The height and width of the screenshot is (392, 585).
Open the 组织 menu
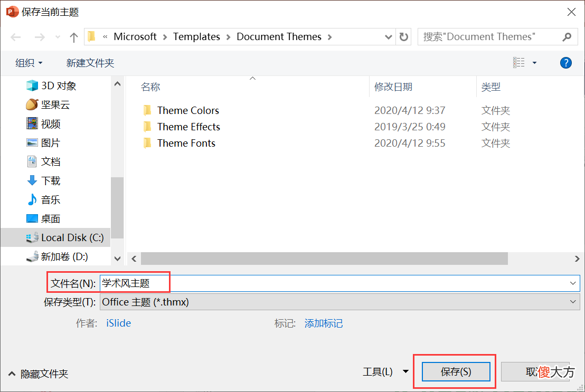29,63
